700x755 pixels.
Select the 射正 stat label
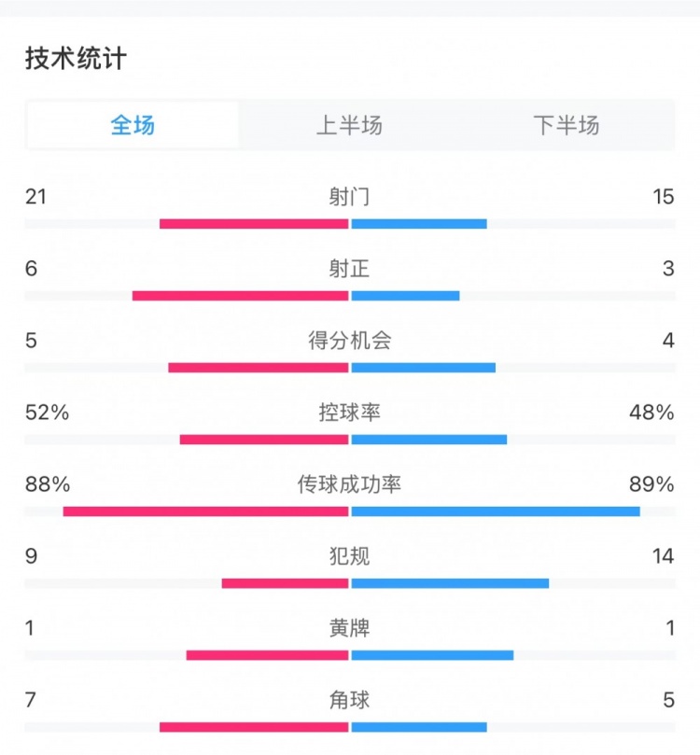point(349,269)
